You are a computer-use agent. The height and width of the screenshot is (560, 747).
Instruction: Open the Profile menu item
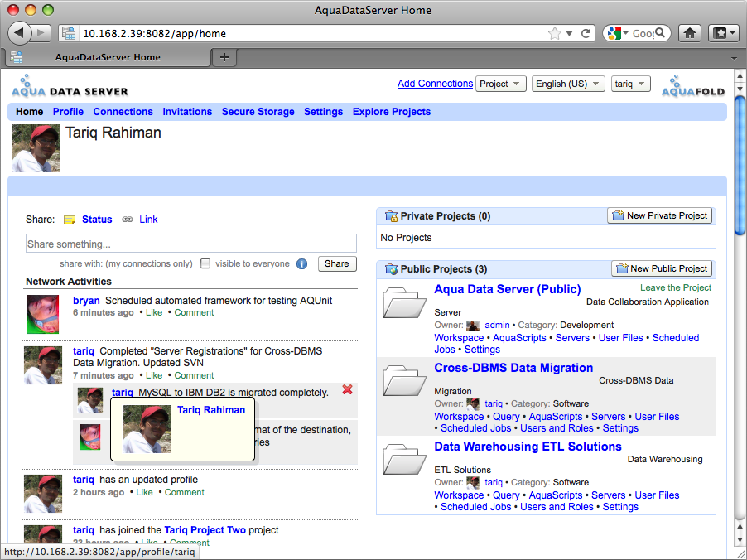pyautogui.click(x=68, y=112)
